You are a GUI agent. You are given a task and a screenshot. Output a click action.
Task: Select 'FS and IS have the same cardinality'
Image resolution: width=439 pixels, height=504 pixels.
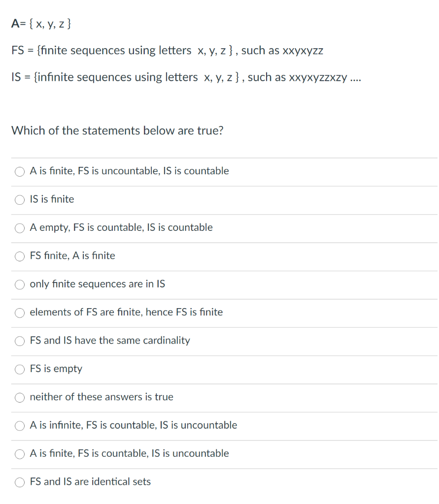coord(19,341)
